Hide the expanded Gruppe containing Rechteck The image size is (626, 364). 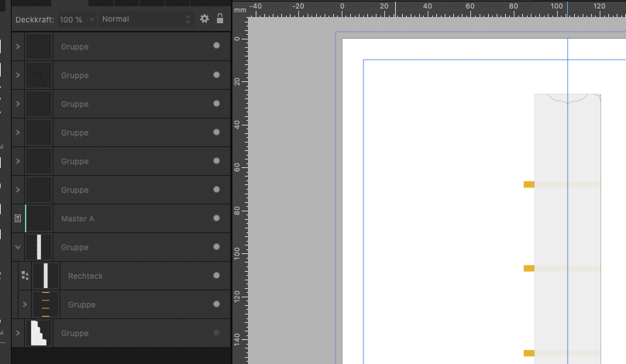pos(216,246)
